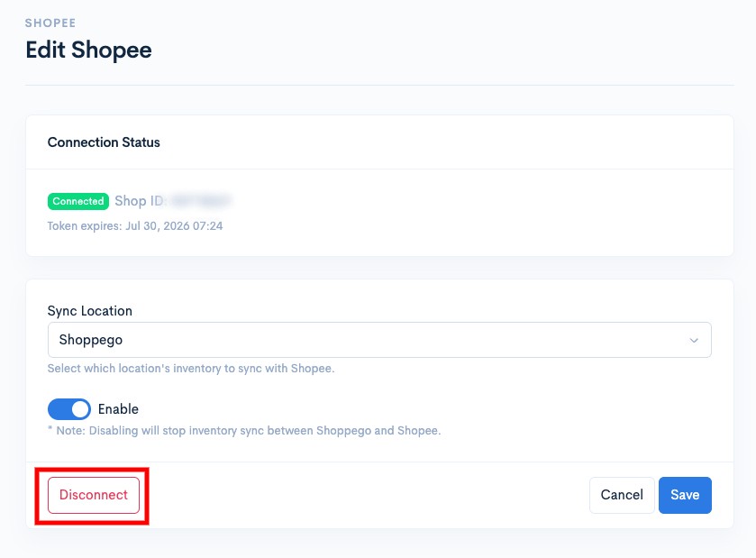Select the note about disabling sync

click(x=244, y=431)
